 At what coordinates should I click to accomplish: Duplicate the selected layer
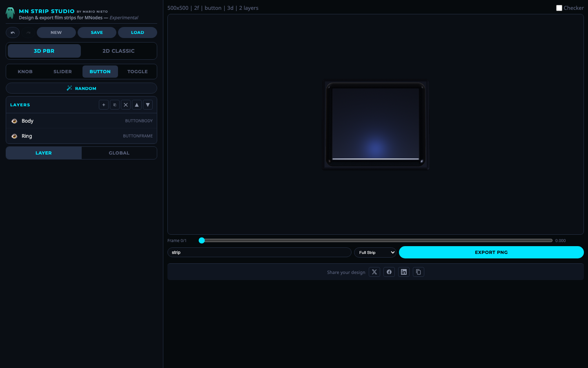115,105
